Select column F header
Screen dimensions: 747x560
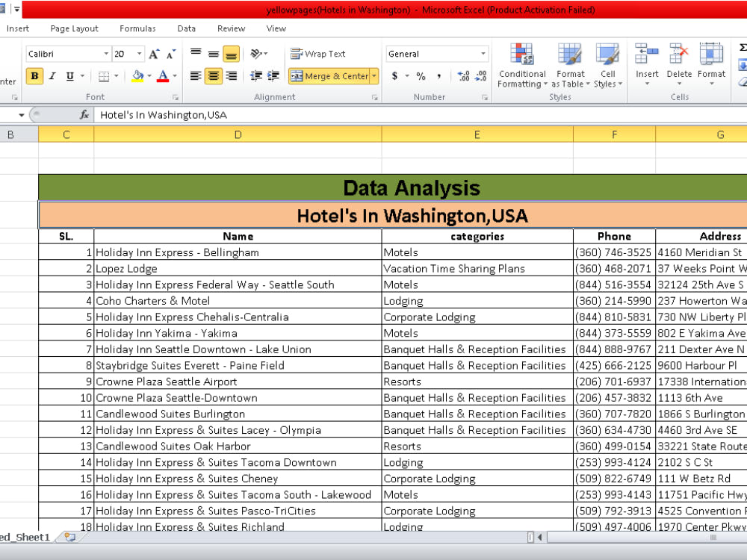(614, 134)
